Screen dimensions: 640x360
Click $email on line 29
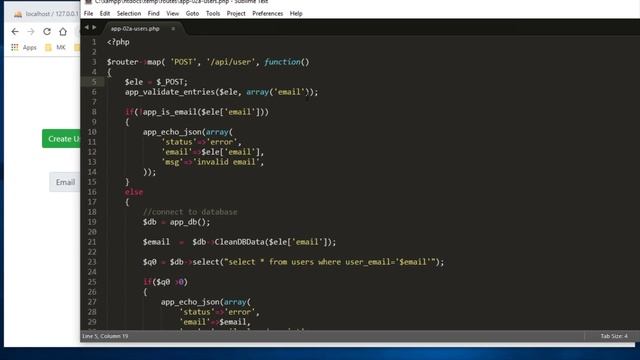233,322
